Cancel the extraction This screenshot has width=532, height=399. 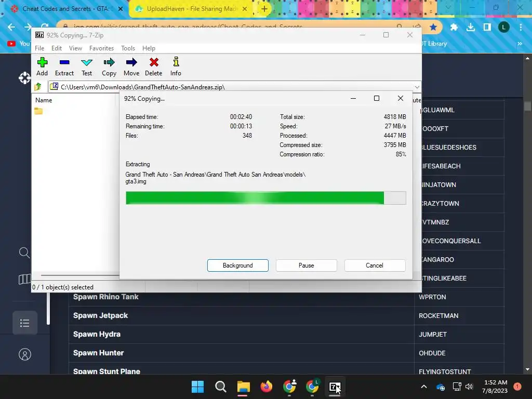[375, 265]
